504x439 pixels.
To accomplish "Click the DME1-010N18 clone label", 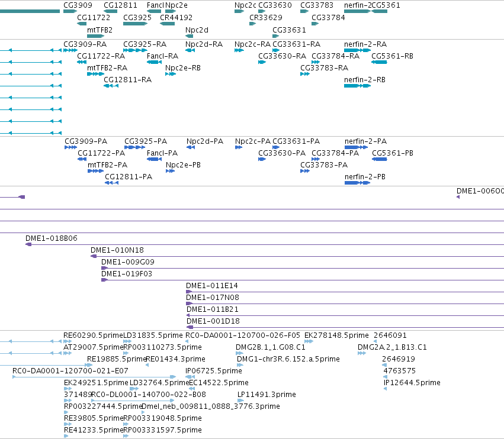I will click(x=117, y=250).
